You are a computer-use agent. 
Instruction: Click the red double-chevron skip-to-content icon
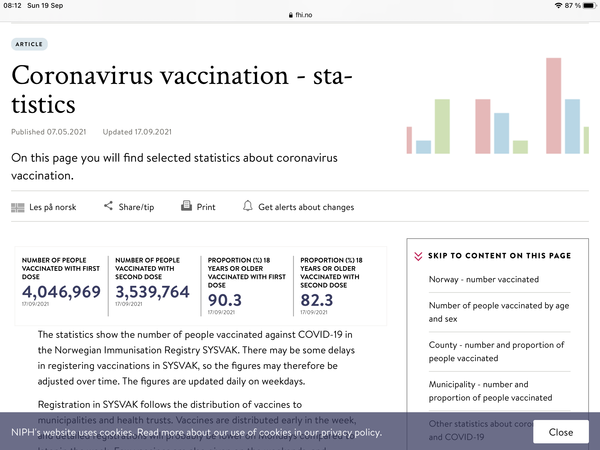[418, 256]
